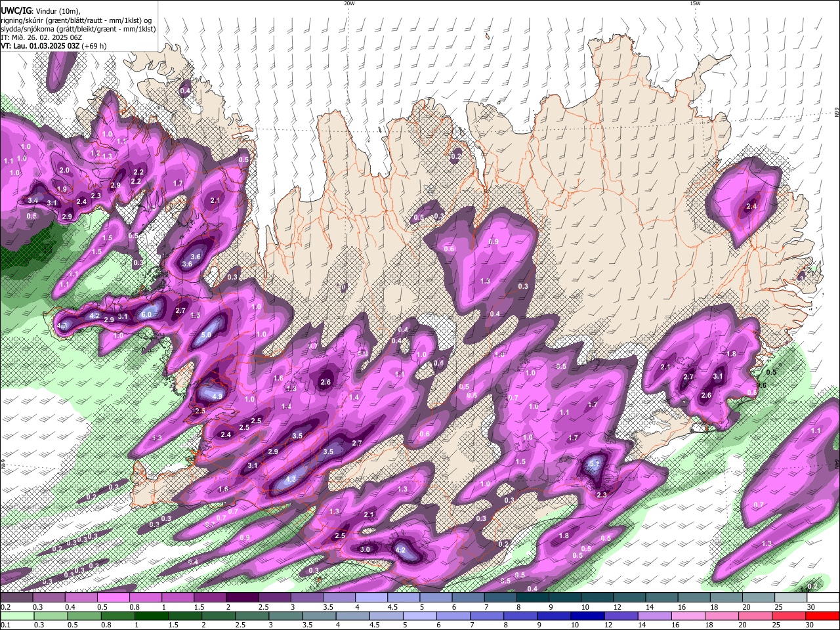Click the 5.0 precipitation value on map

coord(206,335)
